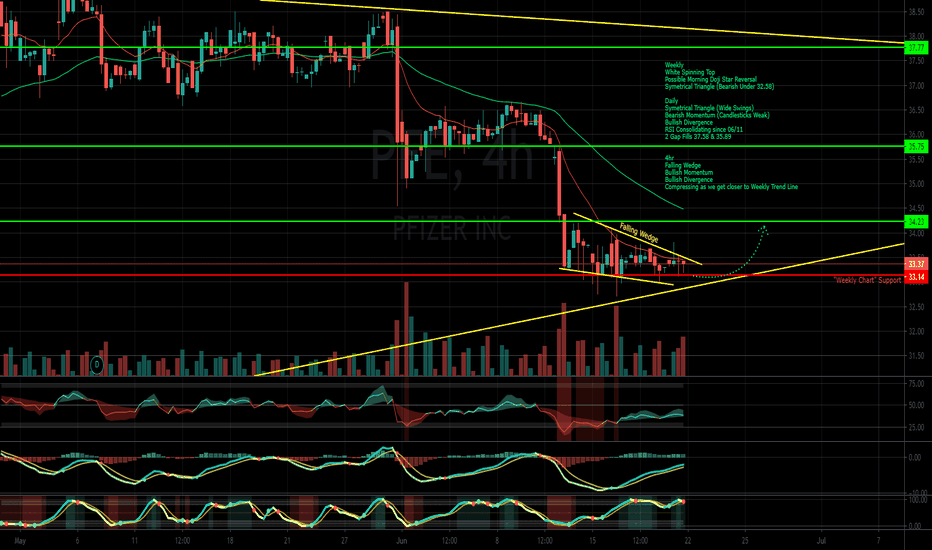Click the "22" date on the time axis
932x550 pixels.
tap(688, 541)
